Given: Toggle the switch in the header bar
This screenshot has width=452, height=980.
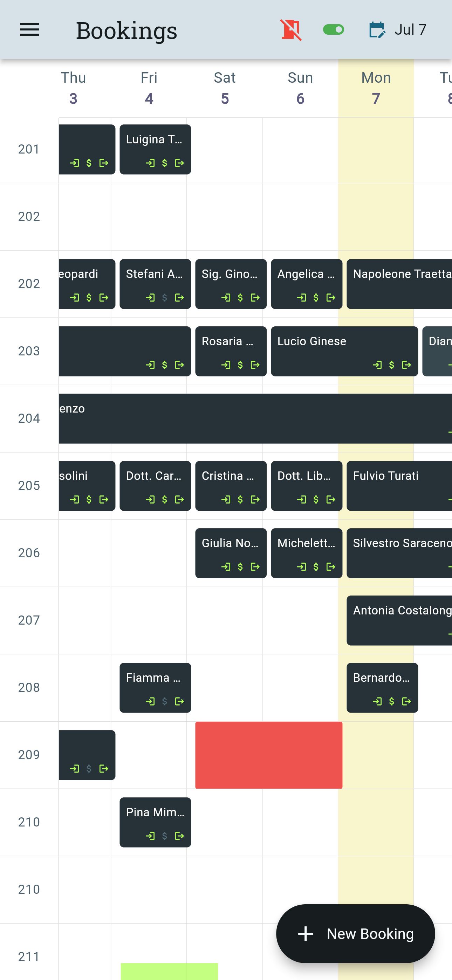Looking at the screenshot, I should click(333, 30).
